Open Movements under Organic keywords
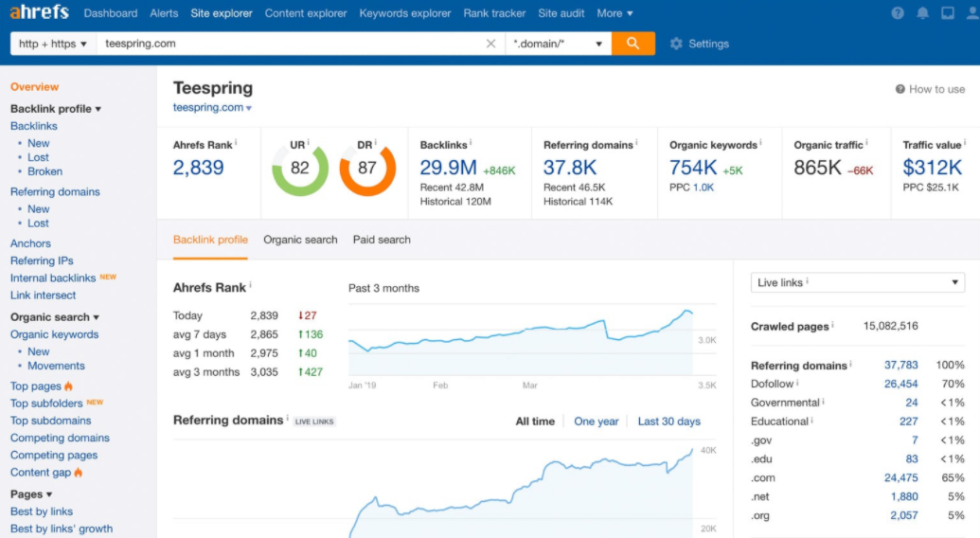Viewport: 980px width, 538px height. (56, 366)
